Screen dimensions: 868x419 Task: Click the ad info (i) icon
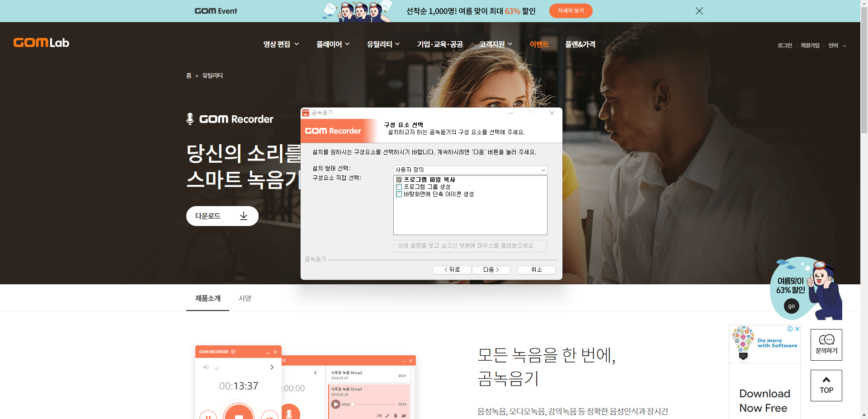tap(790, 329)
